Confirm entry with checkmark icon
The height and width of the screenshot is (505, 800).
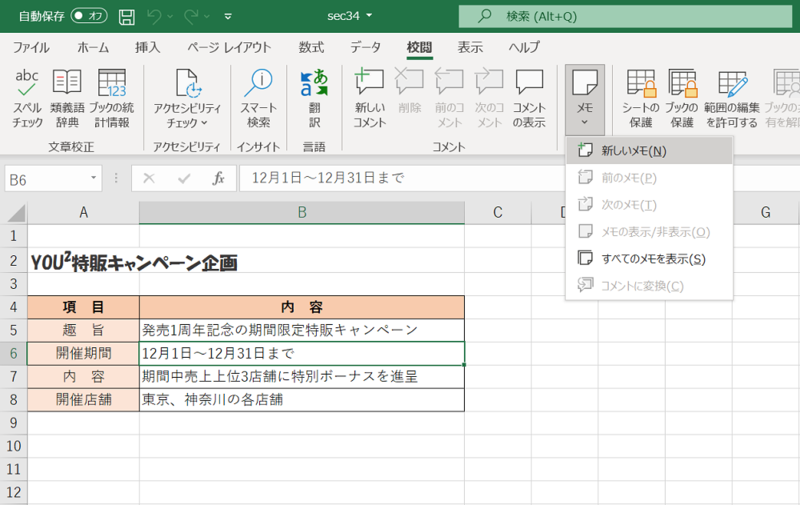pyautogui.click(x=184, y=178)
